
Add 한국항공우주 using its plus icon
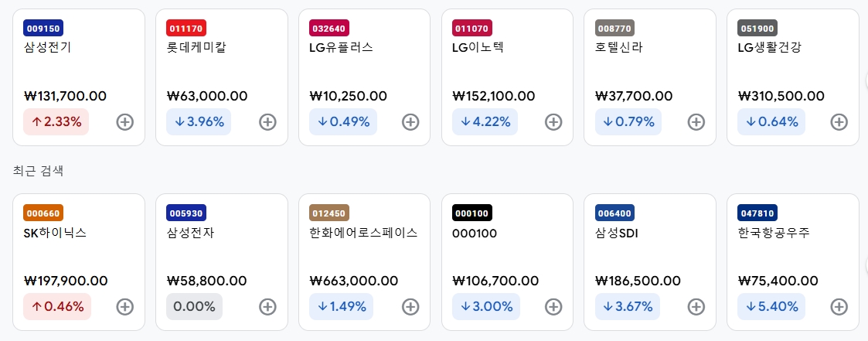839,307
